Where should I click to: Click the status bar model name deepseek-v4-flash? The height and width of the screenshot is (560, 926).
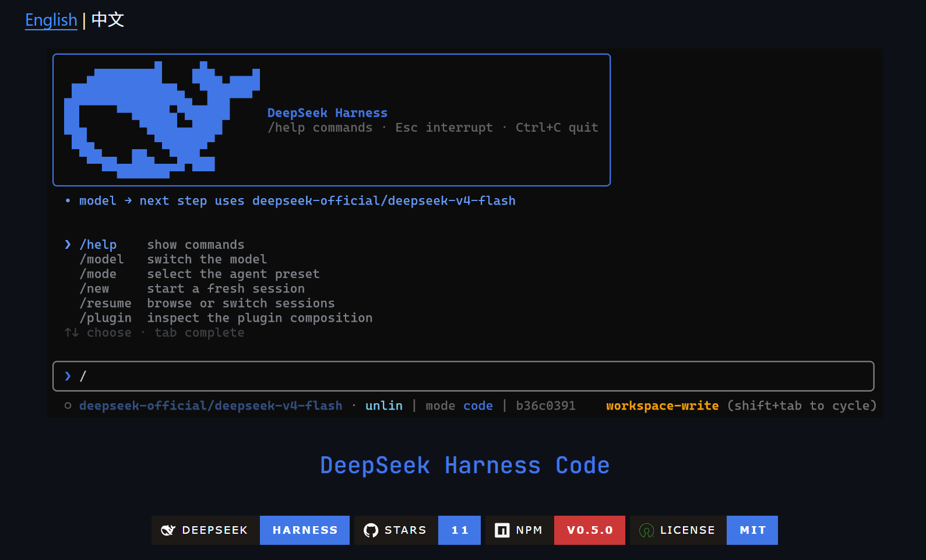pos(211,406)
